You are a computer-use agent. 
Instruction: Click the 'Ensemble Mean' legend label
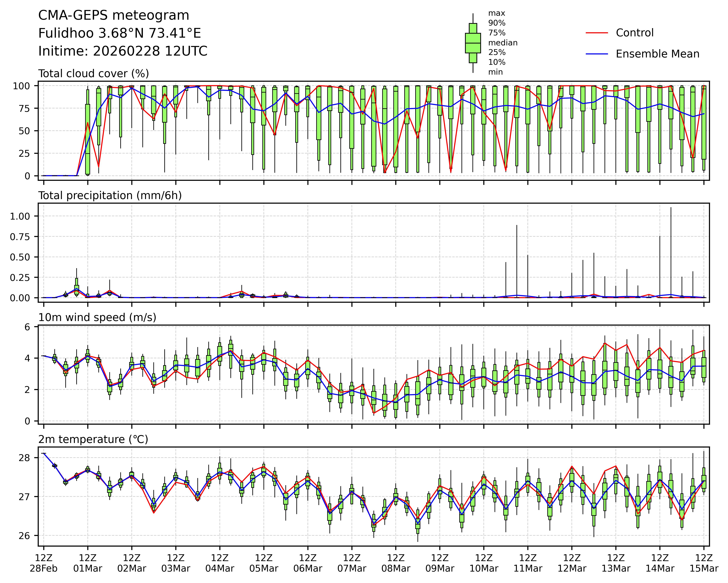657,54
